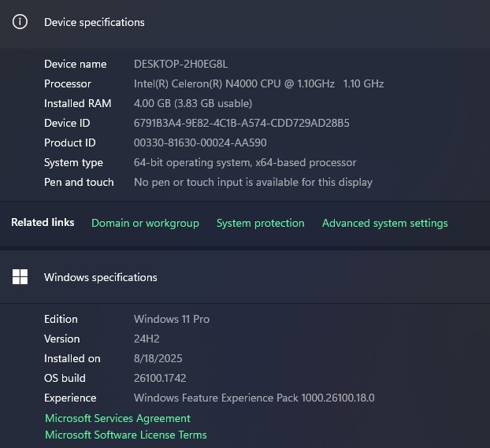Select the Device ID value 6791B3A4-9E82-4C1B-A574-CDD729AD28B5
This screenshot has width=490, height=448.
pos(242,123)
